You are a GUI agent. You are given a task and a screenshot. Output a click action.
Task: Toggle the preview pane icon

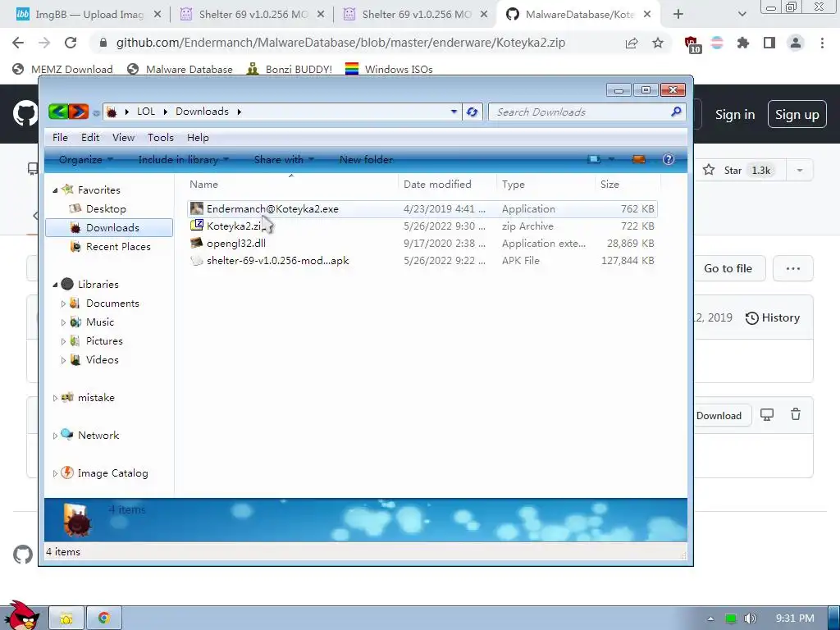pyautogui.click(x=638, y=160)
